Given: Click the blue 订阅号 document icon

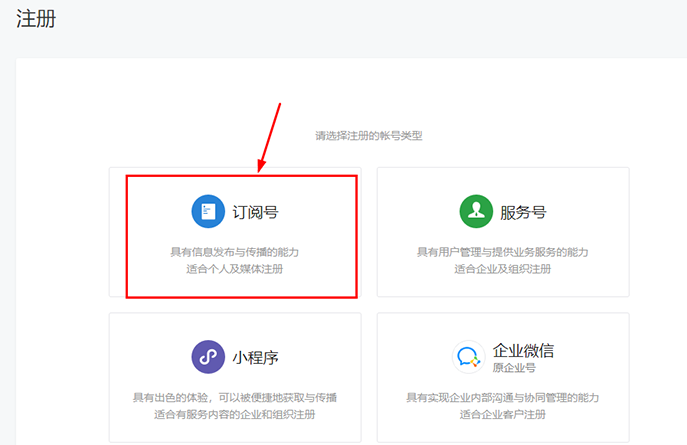Looking at the screenshot, I should click(x=208, y=212).
